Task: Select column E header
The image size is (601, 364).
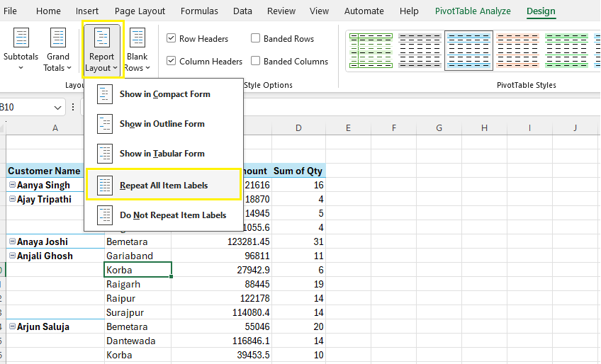Action: [348, 128]
